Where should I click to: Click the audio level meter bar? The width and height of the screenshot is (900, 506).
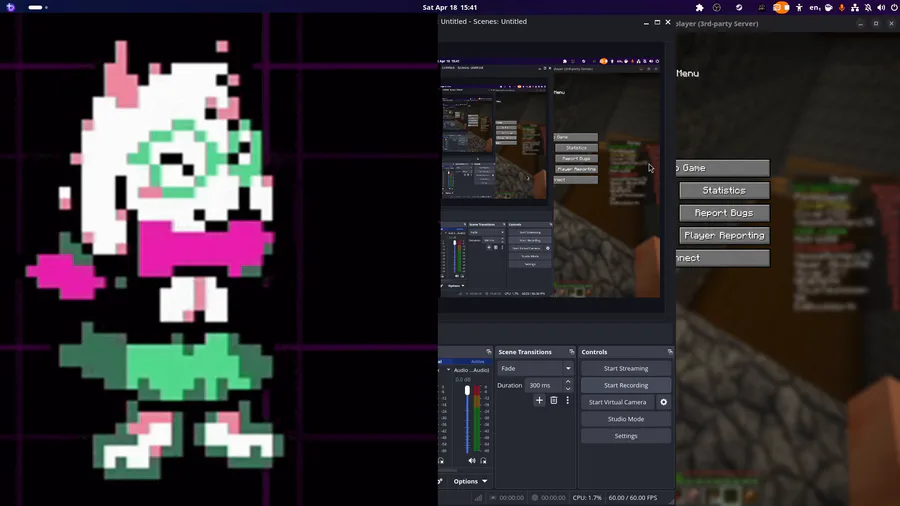coord(478,419)
